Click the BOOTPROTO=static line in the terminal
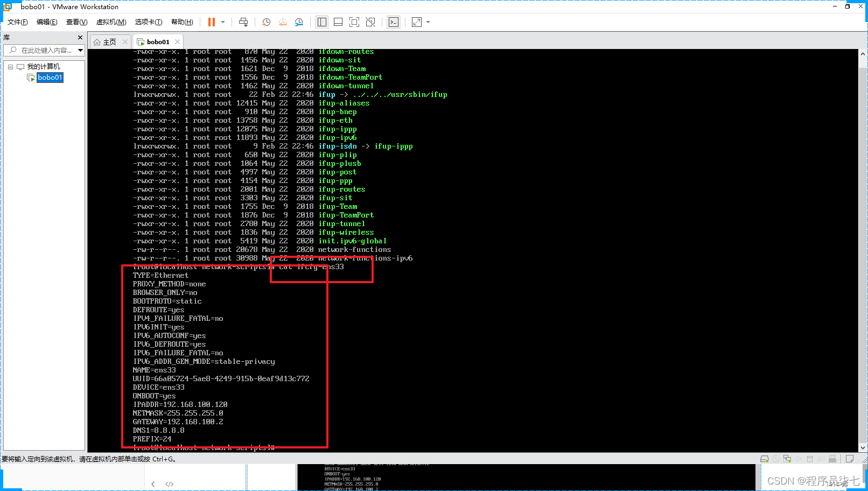Screen dimensions: 868x491 coord(167,301)
